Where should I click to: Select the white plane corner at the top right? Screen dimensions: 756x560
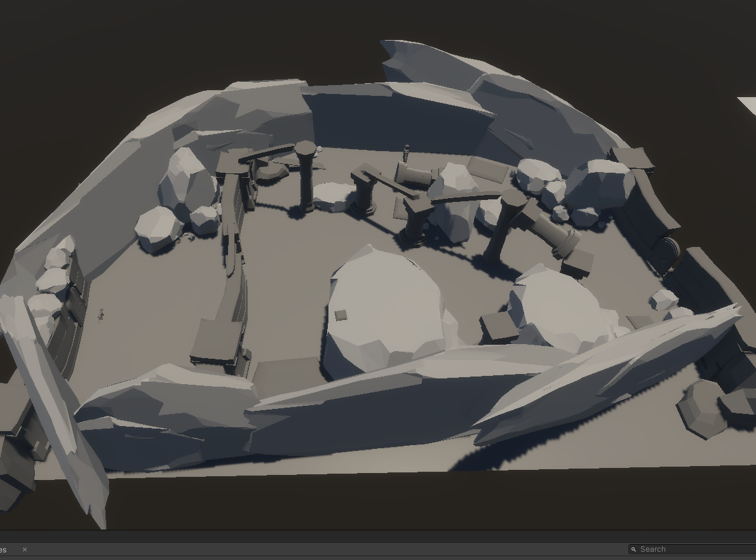(747, 106)
